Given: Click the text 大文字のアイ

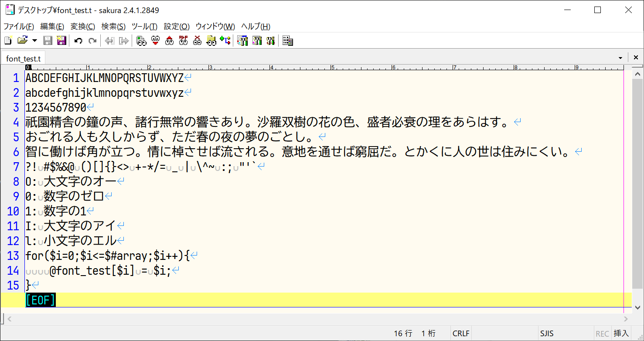Looking at the screenshot, I should click(80, 226).
